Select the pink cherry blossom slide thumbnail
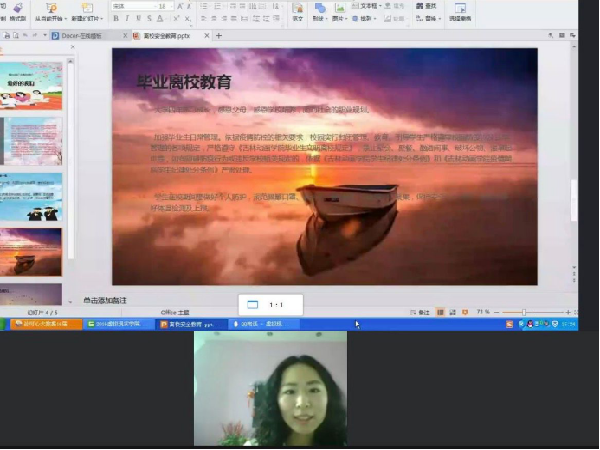The image size is (600, 450). (x=31, y=141)
